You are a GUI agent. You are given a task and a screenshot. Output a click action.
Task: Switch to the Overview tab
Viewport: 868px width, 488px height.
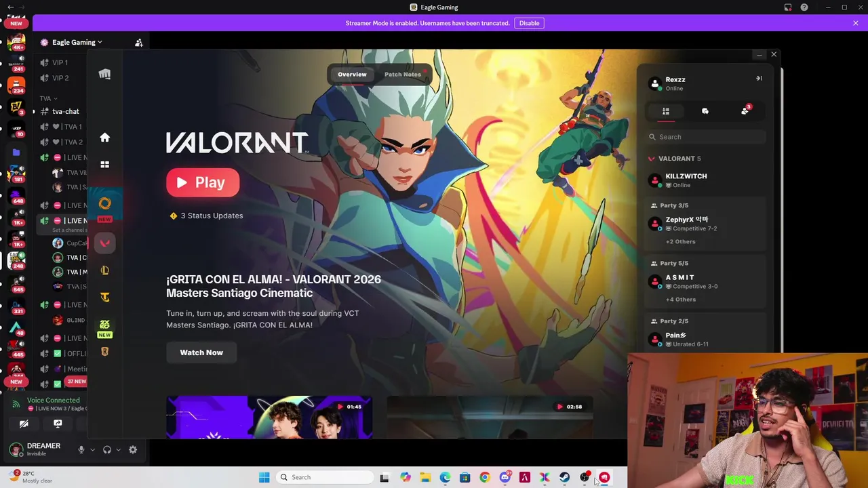point(352,75)
